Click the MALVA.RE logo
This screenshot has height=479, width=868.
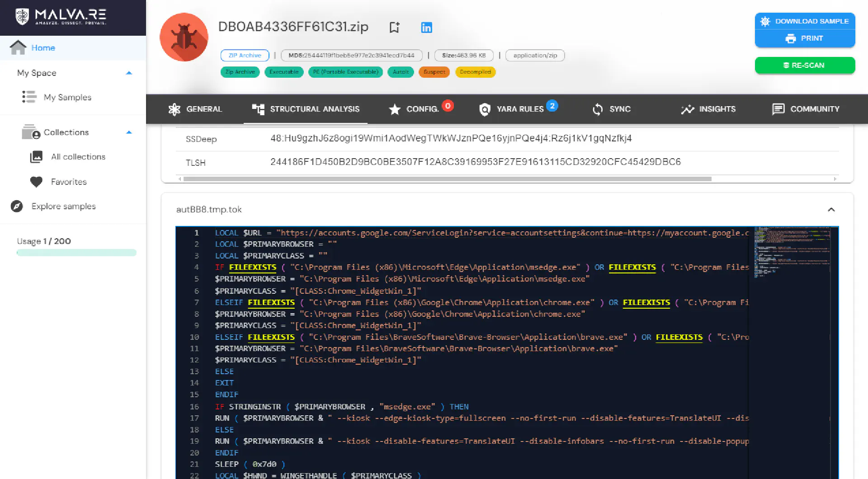(x=61, y=16)
